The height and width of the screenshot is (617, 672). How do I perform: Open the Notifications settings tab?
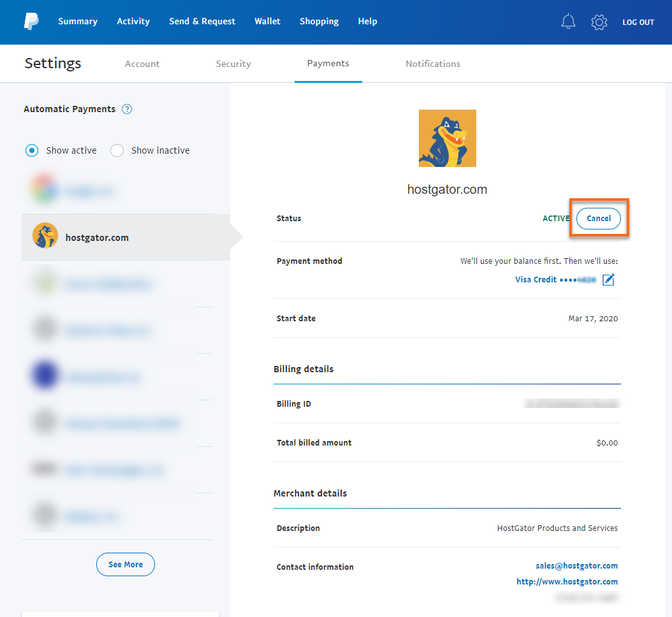pos(432,64)
